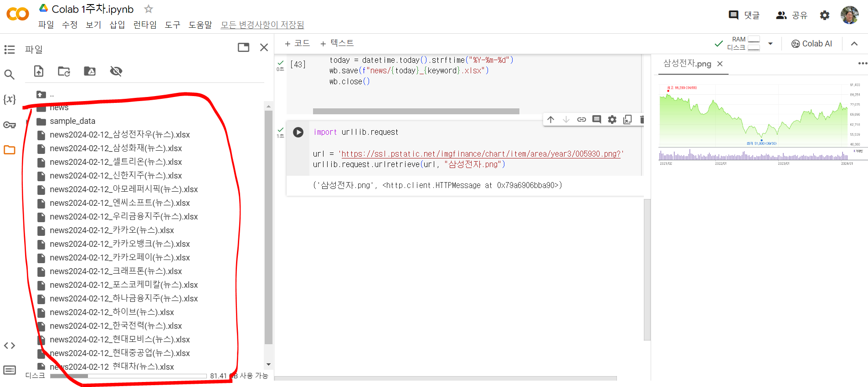The image size is (868, 387).
Task: Open the table of contents sidebar icon
Action: pyautogui.click(x=10, y=49)
